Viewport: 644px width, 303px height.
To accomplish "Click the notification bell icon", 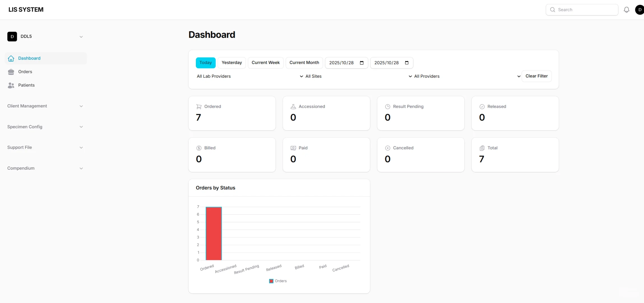I will [626, 10].
